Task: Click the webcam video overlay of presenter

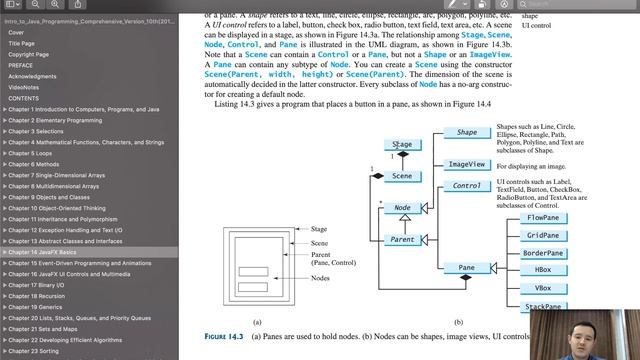Action: [x=585, y=335]
